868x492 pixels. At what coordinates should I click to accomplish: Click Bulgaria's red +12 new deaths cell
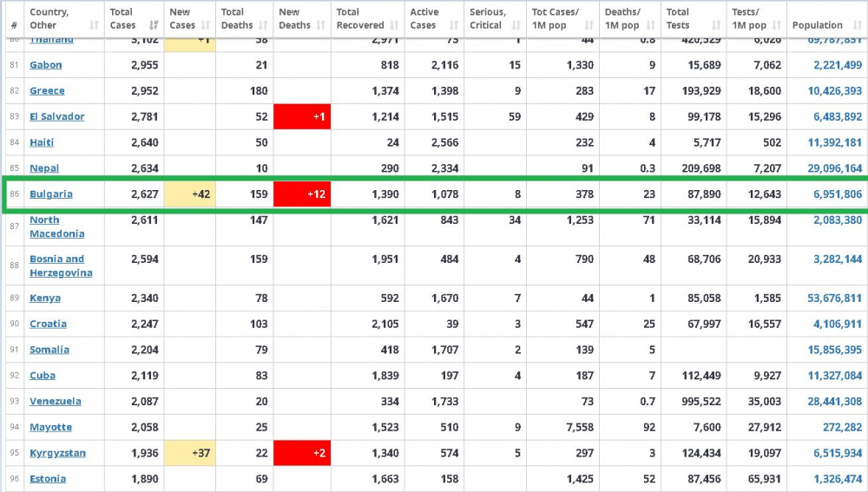click(302, 194)
